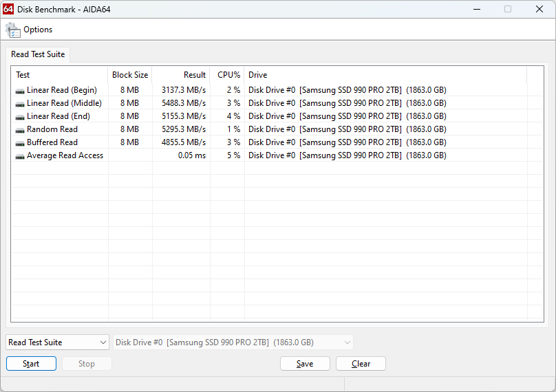Click the Linear Read (Middle) drive icon

20,103
